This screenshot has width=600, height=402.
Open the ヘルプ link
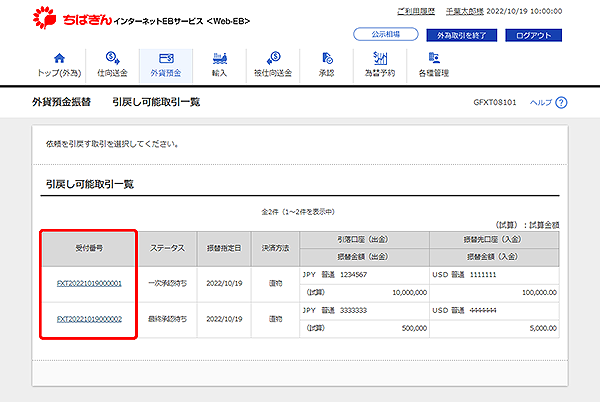pos(540,103)
